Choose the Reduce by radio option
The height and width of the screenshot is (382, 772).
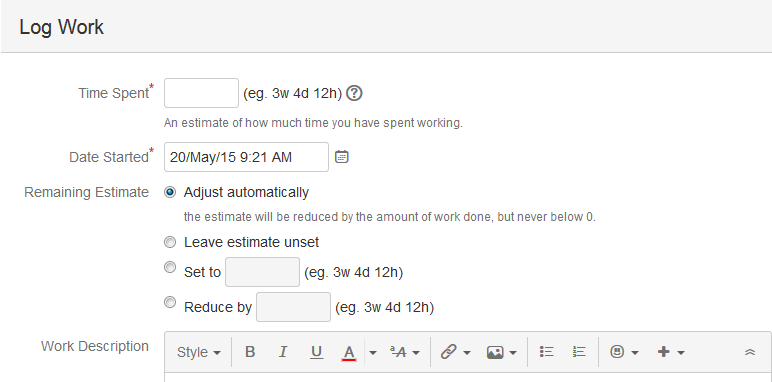pos(169,302)
